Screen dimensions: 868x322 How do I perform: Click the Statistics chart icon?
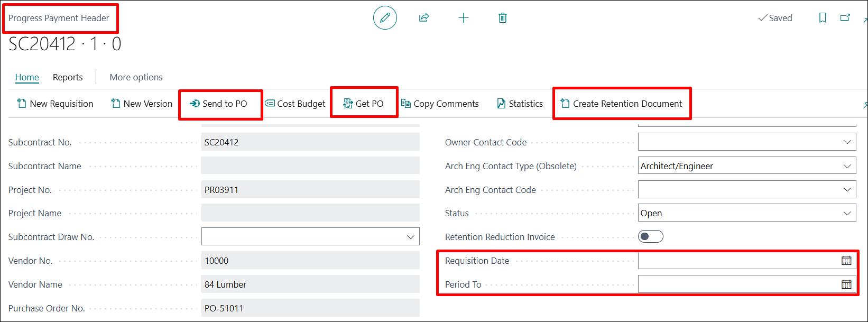pyautogui.click(x=501, y=104)
